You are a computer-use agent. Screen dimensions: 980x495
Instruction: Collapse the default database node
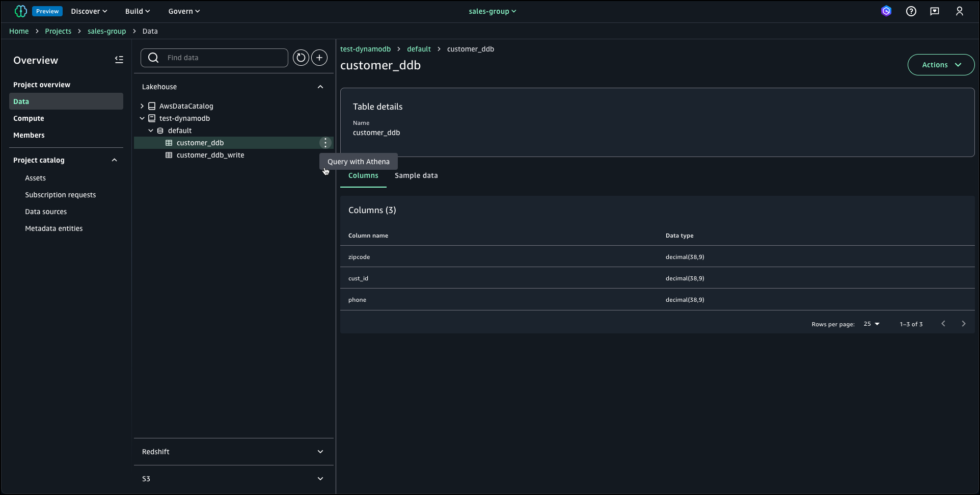coord(151,131)
